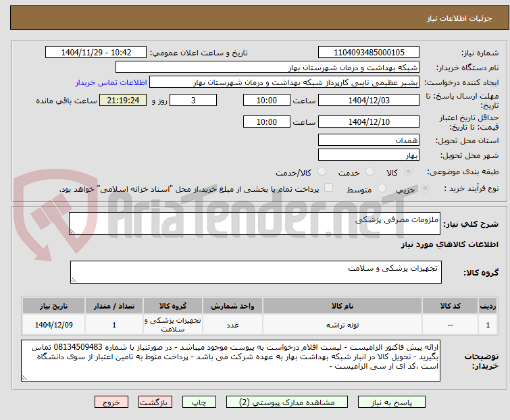The image size is (510, 420).
Task: Click the عدد unit cell
Action: [232, 325]
